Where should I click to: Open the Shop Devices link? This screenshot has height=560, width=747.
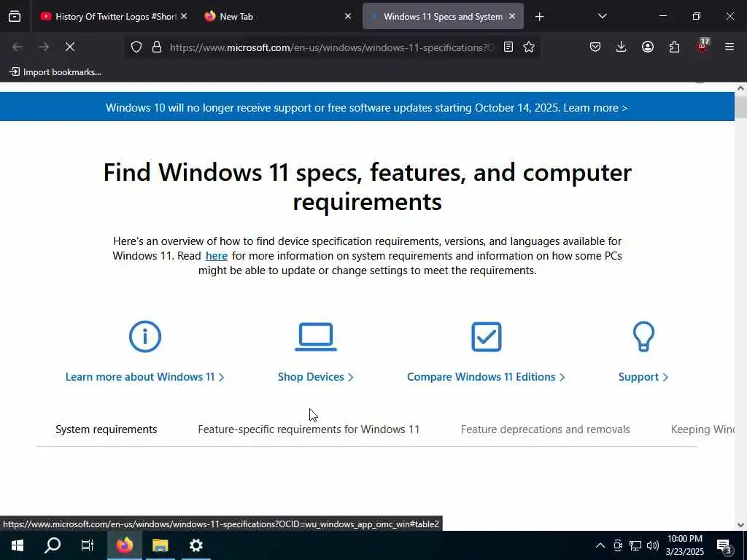[315, 377]
